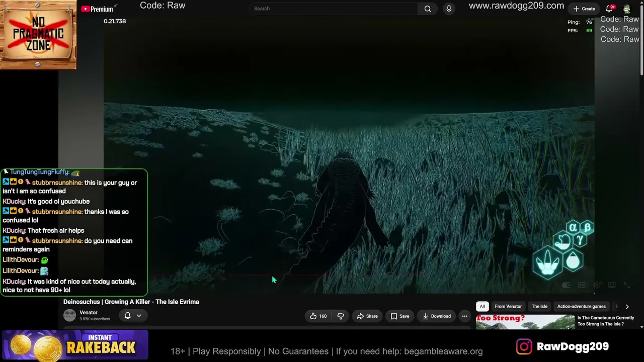Open more actions three-dot menu
The image size is (644, 362).
click(464, 316)
